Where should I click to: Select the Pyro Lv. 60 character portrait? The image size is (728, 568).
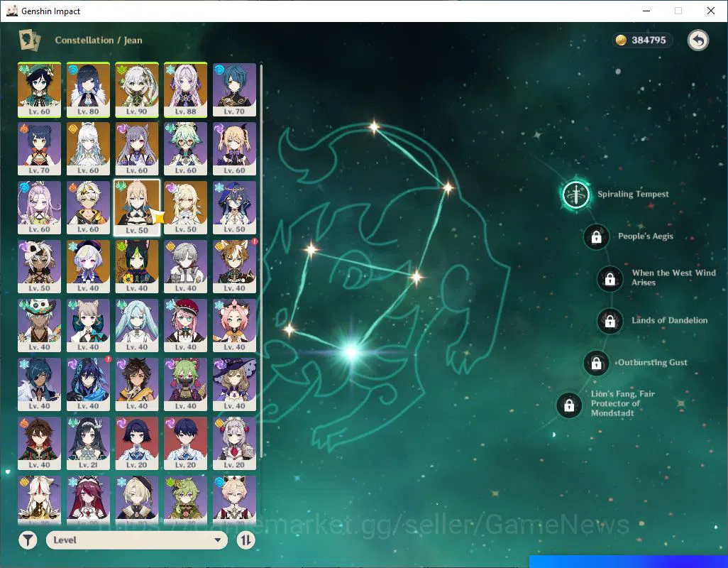click(88, 207)
